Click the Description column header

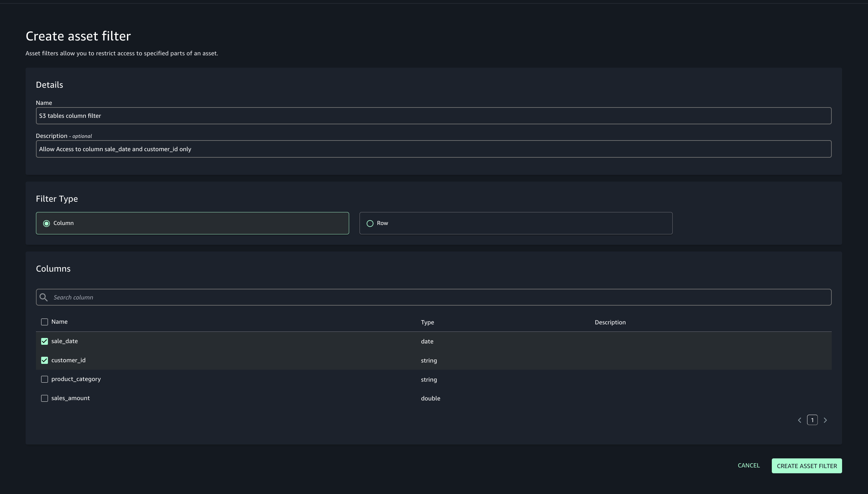[x=610, y=322]
